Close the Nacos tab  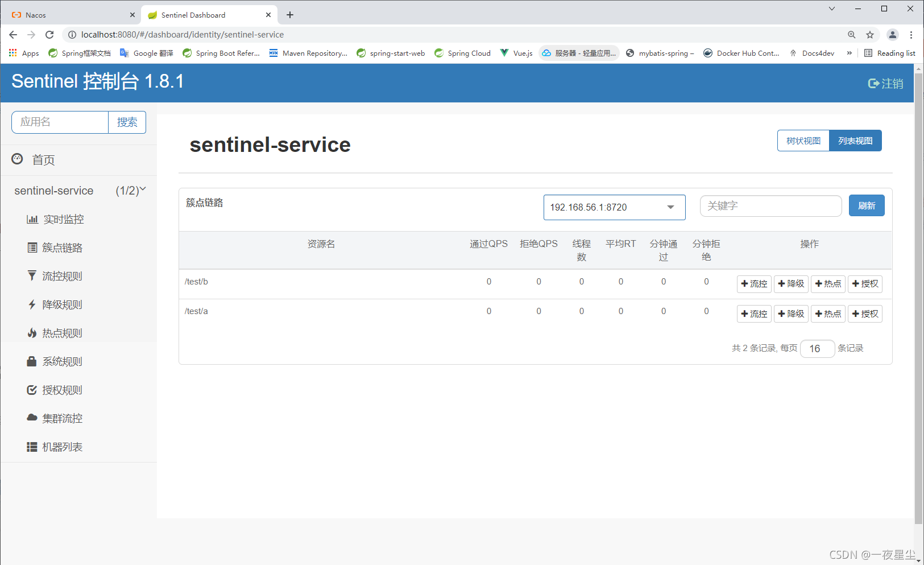pyautogui.click(x=132, y=15)
